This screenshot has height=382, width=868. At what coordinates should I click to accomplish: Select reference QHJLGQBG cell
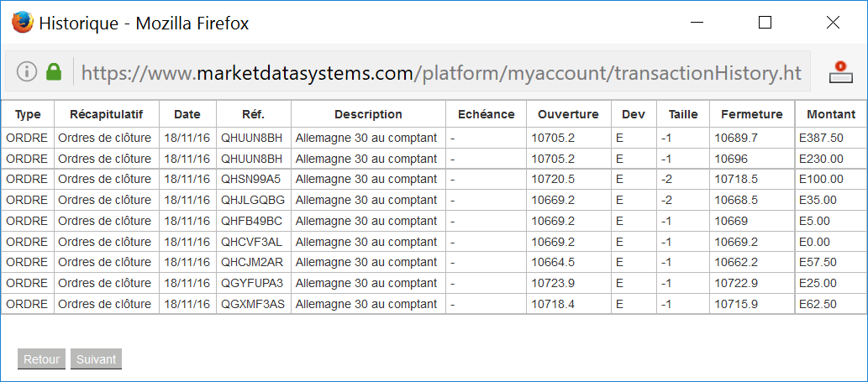(252, 200)
